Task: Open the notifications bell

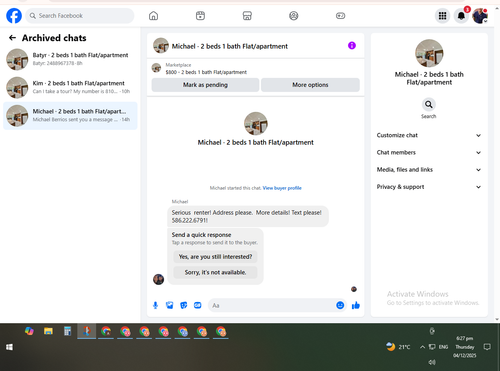Action: (x=461, y=16)
